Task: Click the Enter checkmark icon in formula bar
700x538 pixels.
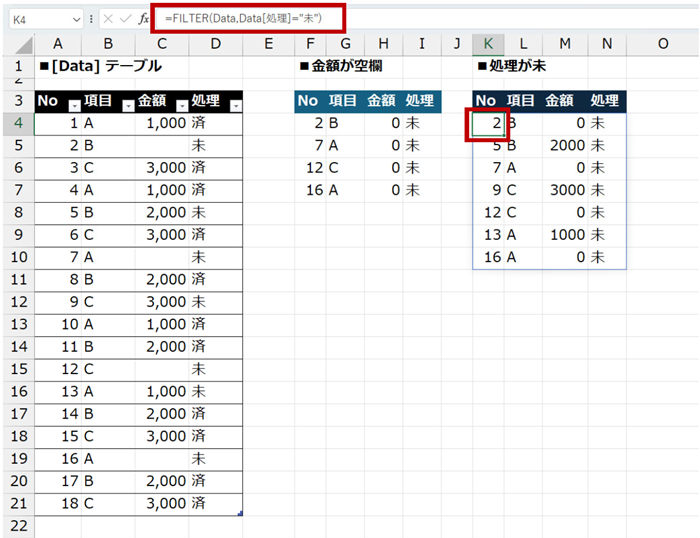Action: pos(124,19)
